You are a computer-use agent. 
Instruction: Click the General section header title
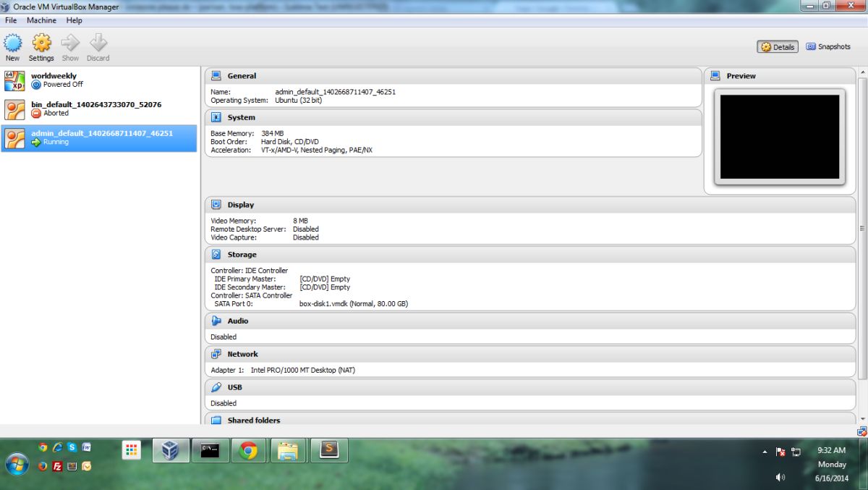pyautogui.click(x=242, y=76)
